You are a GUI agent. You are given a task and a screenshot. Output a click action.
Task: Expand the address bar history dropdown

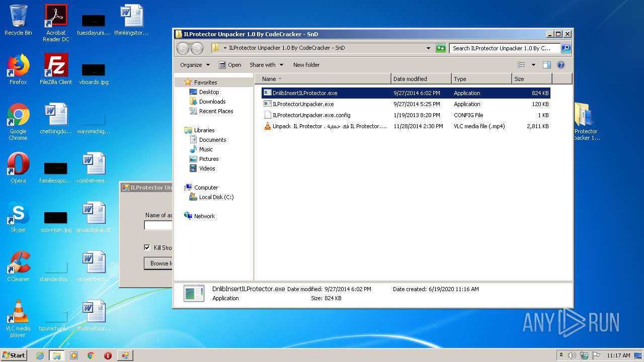[428, 48]
